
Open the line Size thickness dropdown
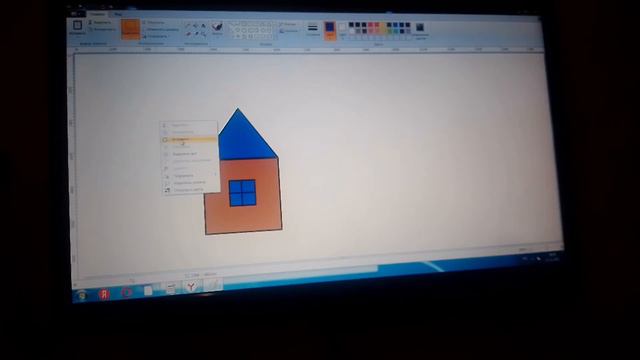pyautogui.click(x=313, y=29)
